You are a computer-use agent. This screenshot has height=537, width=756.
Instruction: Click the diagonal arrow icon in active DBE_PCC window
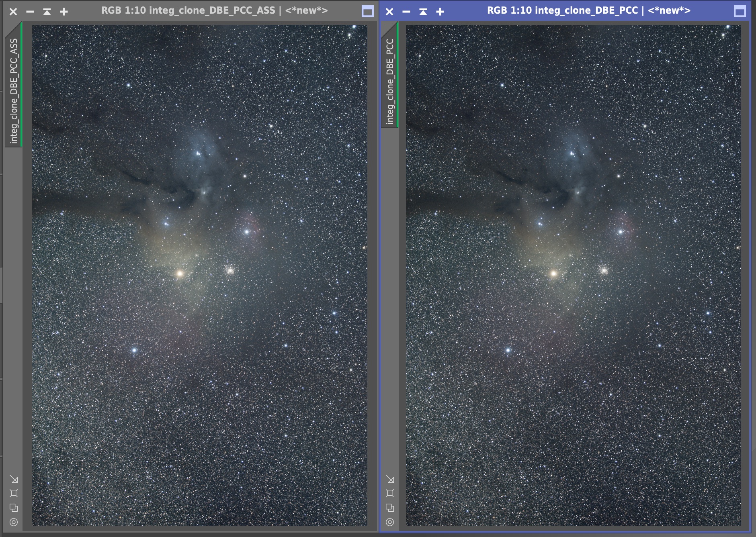click(390, 480)
